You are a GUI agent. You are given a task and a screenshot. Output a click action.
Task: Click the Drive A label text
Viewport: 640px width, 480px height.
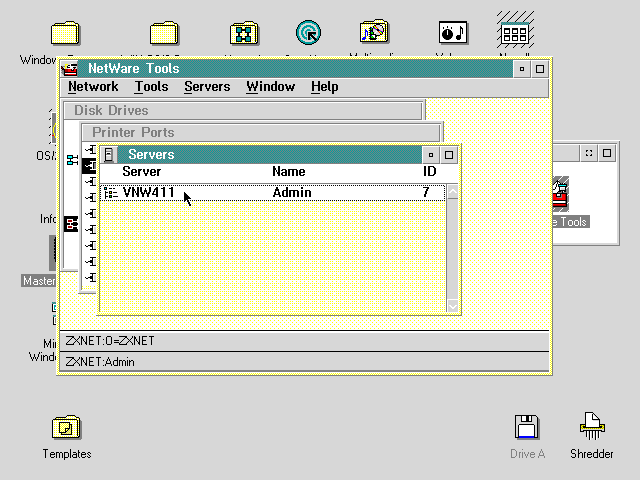point(527,454)
